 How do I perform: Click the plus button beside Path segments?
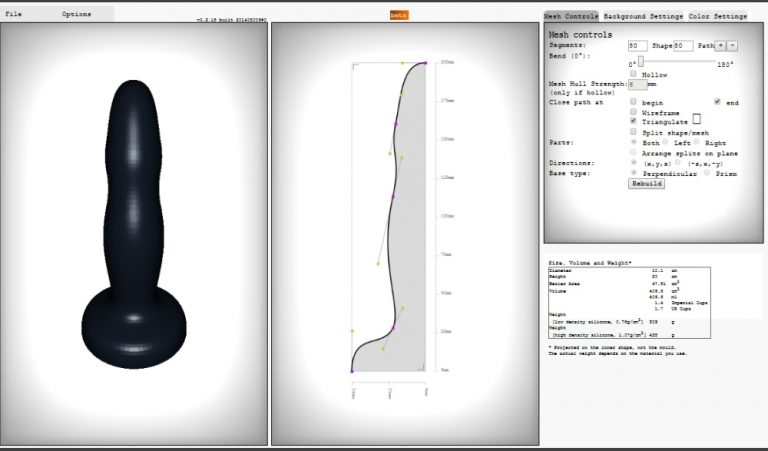click(x=720, y=46)
